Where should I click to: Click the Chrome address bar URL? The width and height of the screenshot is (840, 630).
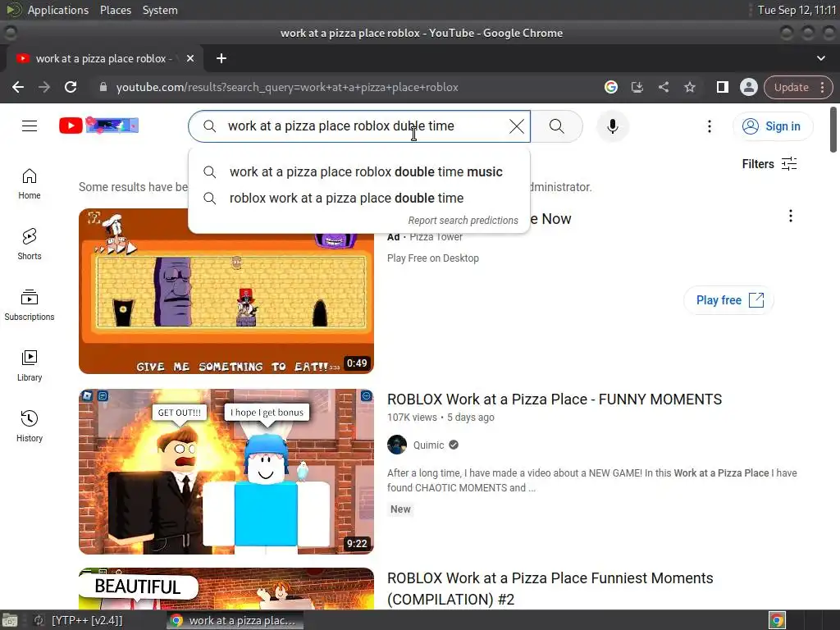[286, 87]
